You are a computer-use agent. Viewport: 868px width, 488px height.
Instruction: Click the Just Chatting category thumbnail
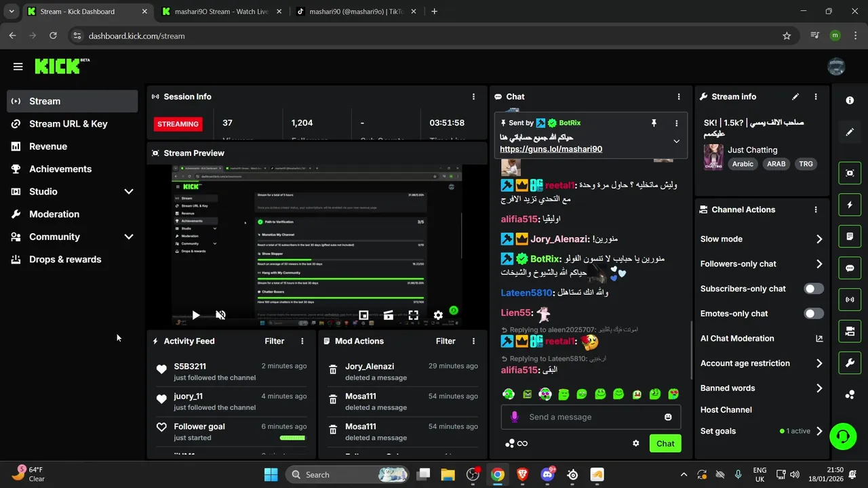[713, 157]
